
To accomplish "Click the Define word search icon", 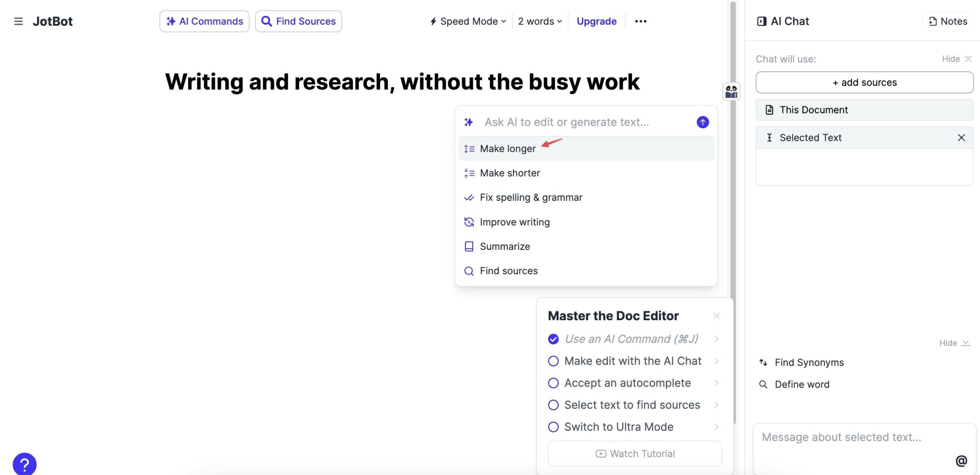I will click(x=763, y=384).
